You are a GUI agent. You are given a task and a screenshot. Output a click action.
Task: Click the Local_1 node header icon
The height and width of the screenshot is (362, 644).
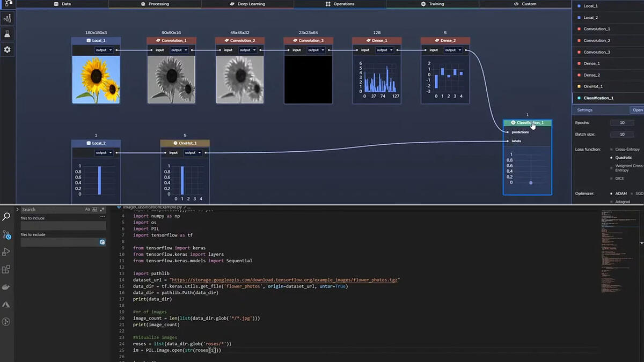click(89, 41)
